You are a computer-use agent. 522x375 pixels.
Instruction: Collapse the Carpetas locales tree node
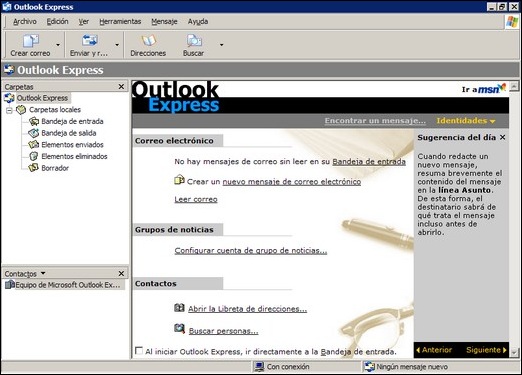click(9, 110)
